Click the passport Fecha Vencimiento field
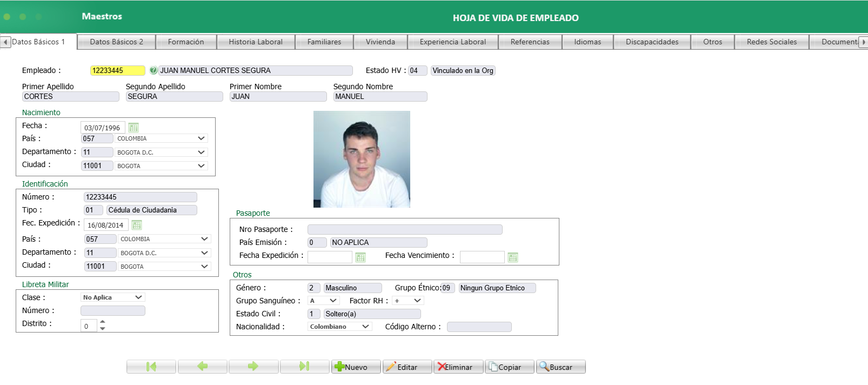The width and height of the screenshot is (868, 385). click(x=482, y=257)
